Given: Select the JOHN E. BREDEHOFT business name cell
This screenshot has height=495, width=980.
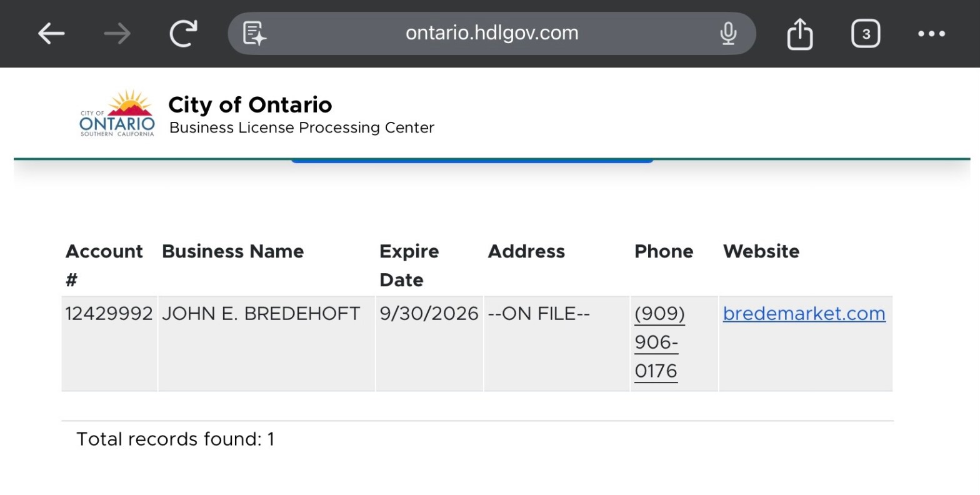Looking at the screenshot, I should [261, 314].
